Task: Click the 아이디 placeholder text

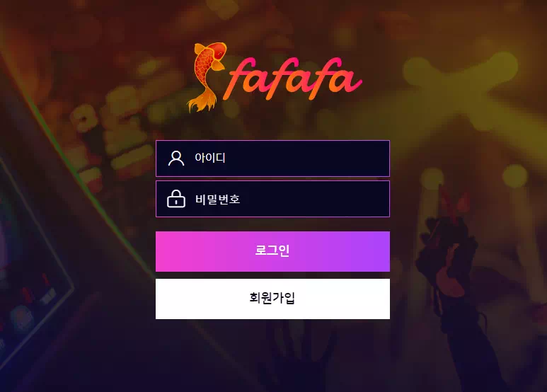Action: pyautogui.click(x=210, y=158)
